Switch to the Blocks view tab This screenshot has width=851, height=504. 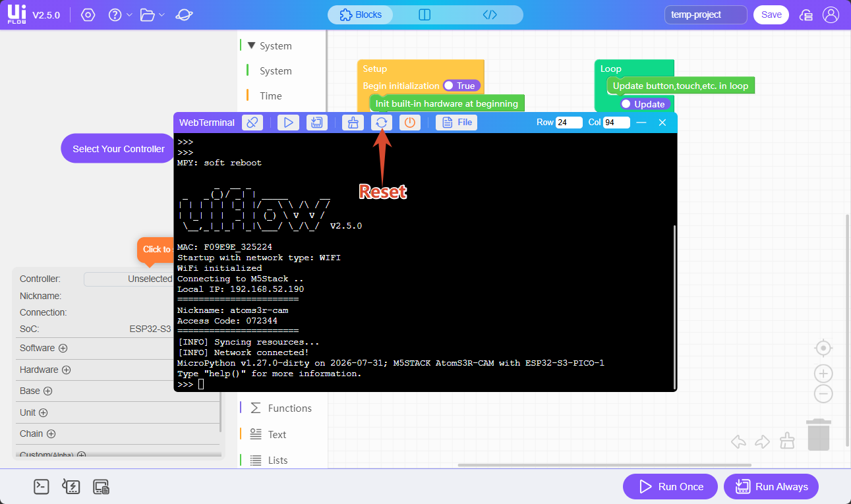(x=361, y=14)
